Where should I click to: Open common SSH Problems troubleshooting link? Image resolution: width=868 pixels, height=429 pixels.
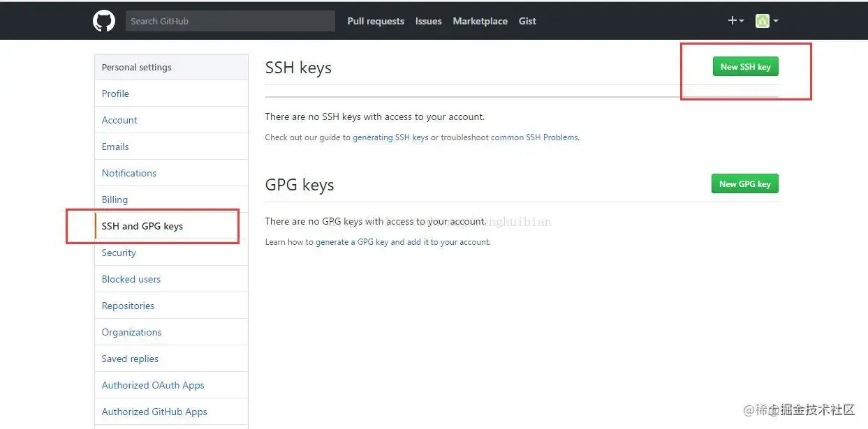pyautogui.click(x=534, y=137)
